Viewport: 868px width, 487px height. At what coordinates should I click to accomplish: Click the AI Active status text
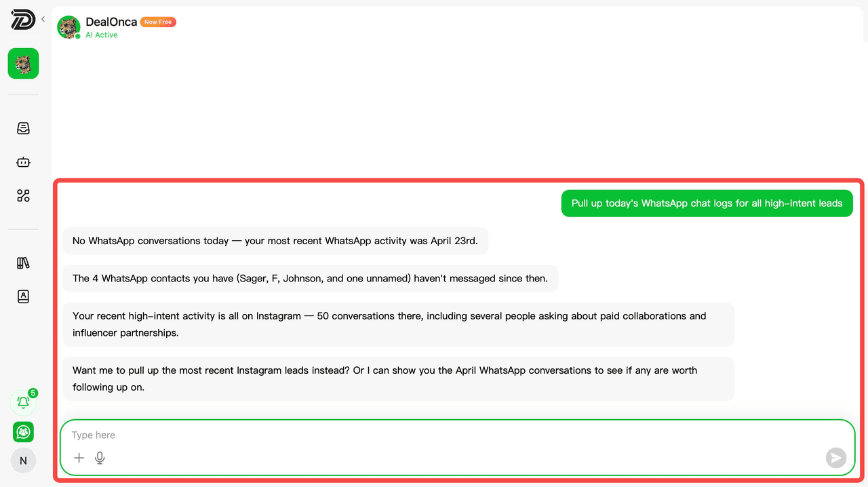pos(101,35)
